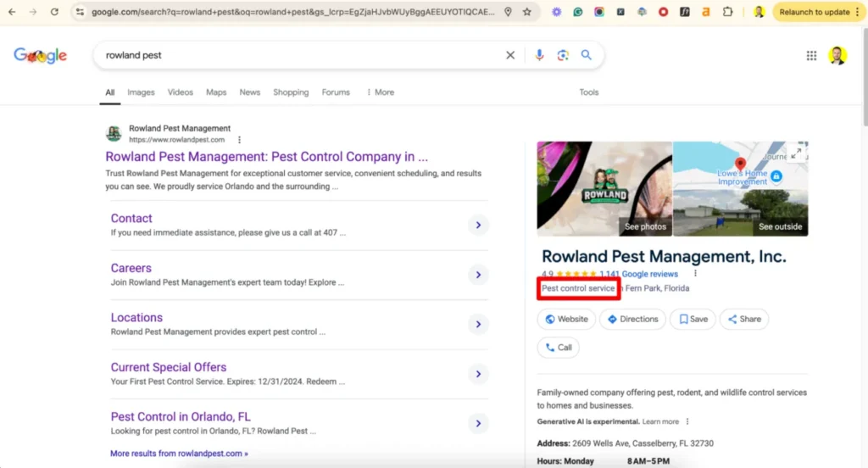
Task: Click the voice search microphone icon
Action: point(539,55)
